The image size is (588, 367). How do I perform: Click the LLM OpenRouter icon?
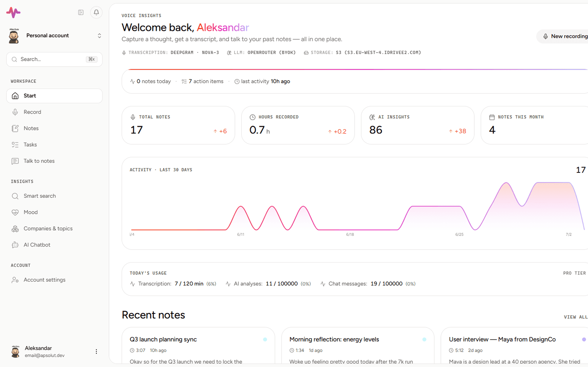coord(229,53)
